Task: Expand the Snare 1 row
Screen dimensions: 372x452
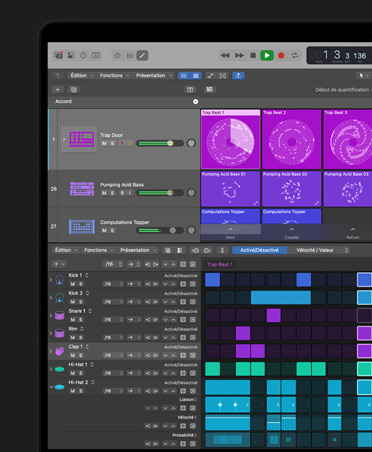Action: pyautogui.click(x=51, y=315)
